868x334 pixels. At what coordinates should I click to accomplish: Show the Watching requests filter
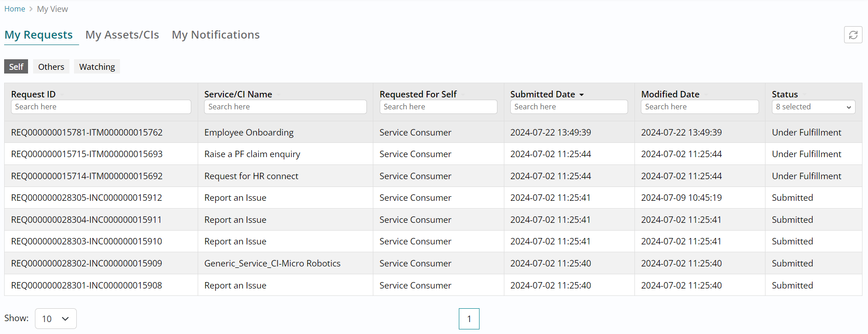tap(97, 67)
